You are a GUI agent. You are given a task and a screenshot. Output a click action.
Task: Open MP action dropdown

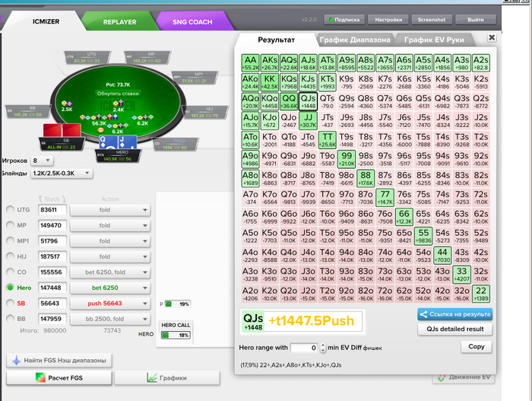tap(110, 225)
